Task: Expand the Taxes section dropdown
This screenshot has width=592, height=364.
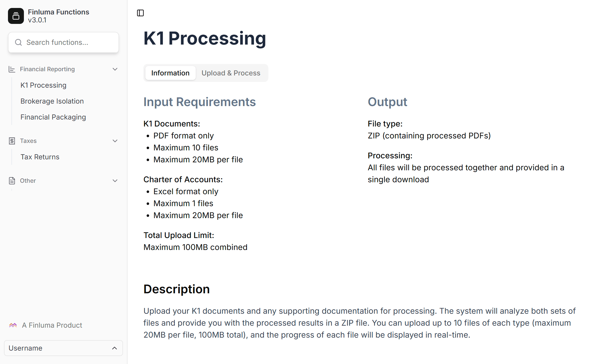Action: click(x=115, y=141)
